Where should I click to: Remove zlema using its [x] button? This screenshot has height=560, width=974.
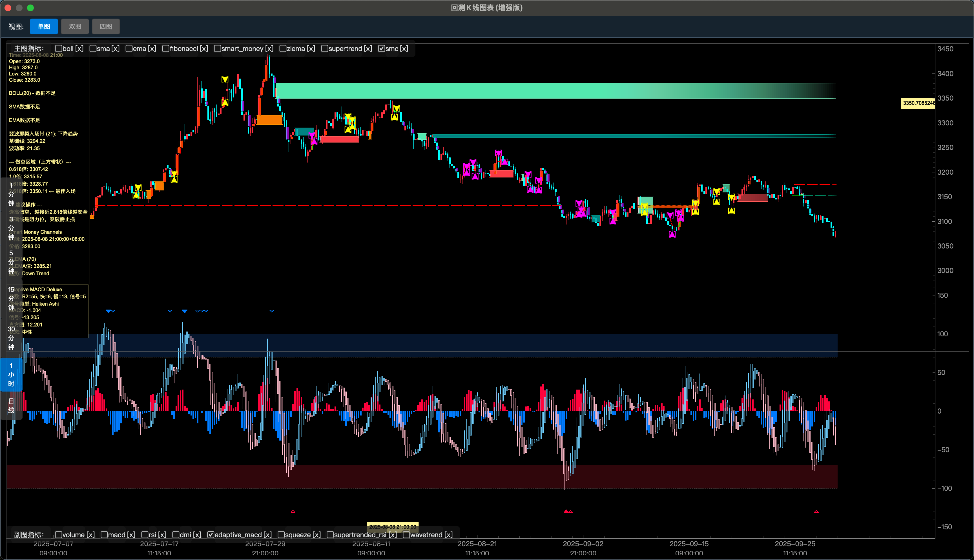[x=311, y=49]
